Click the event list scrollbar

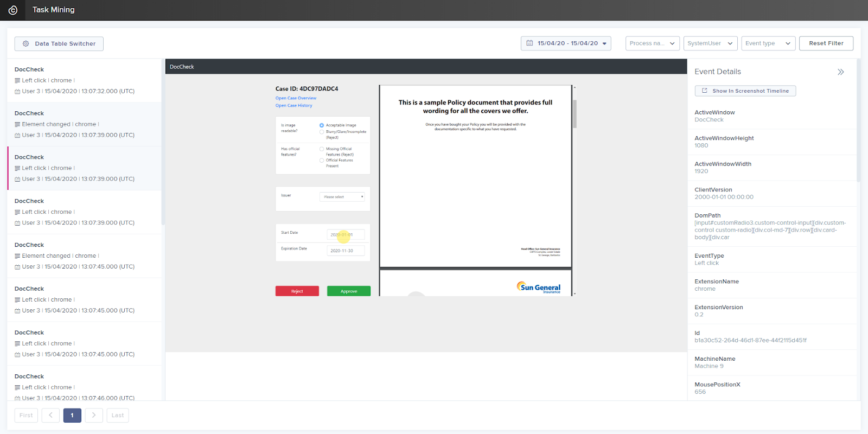click(x=163, y=142)
